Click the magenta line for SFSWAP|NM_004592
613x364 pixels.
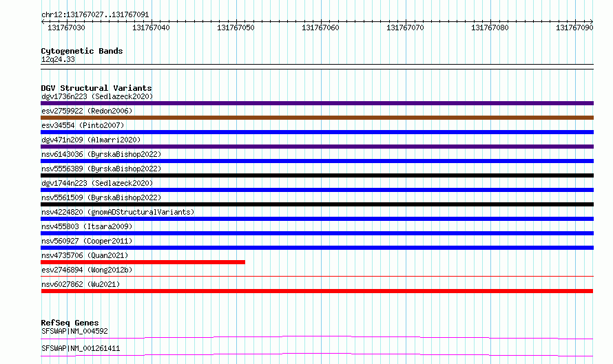[317, 337]
